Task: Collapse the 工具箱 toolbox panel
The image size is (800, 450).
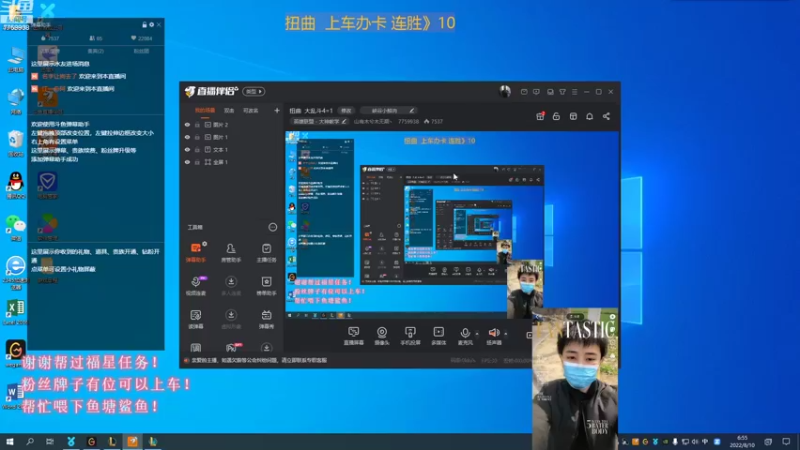Action: pos(273,227)
